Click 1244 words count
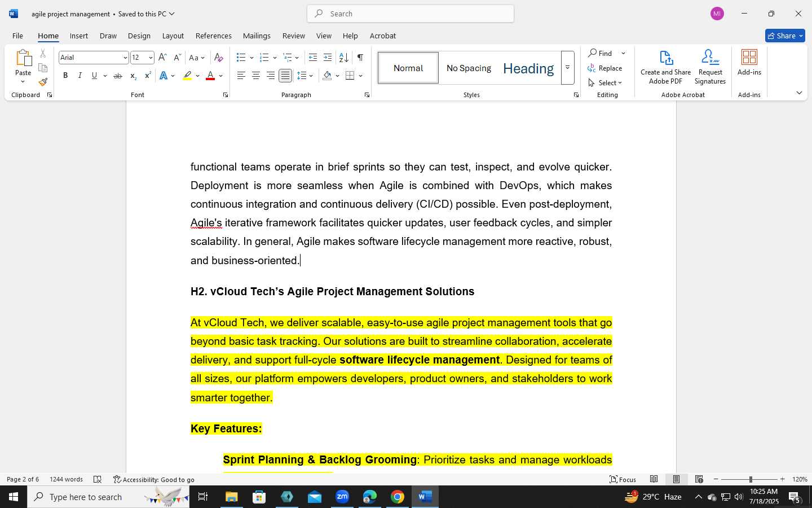Screen dimensions: 812x508 pyautogui.click(x=66, y=479)
